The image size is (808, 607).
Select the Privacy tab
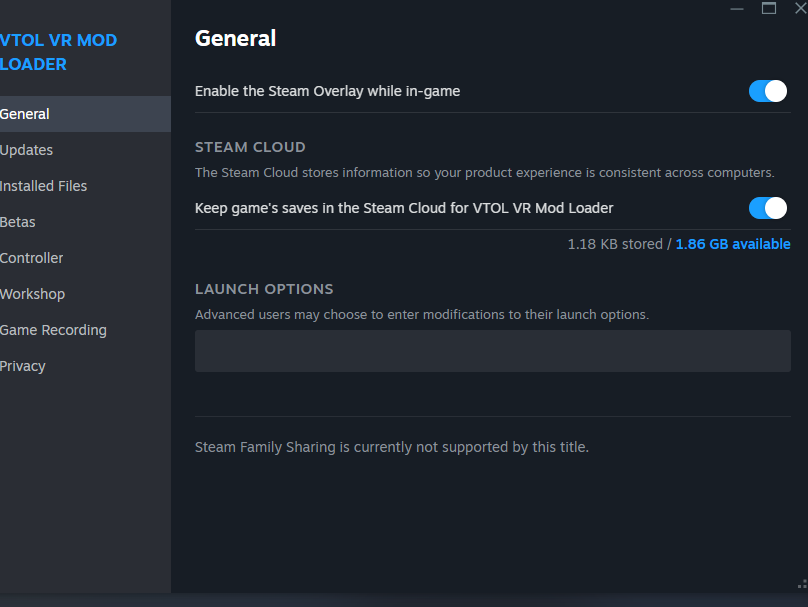pyautogui.click(x=85, y=366)
